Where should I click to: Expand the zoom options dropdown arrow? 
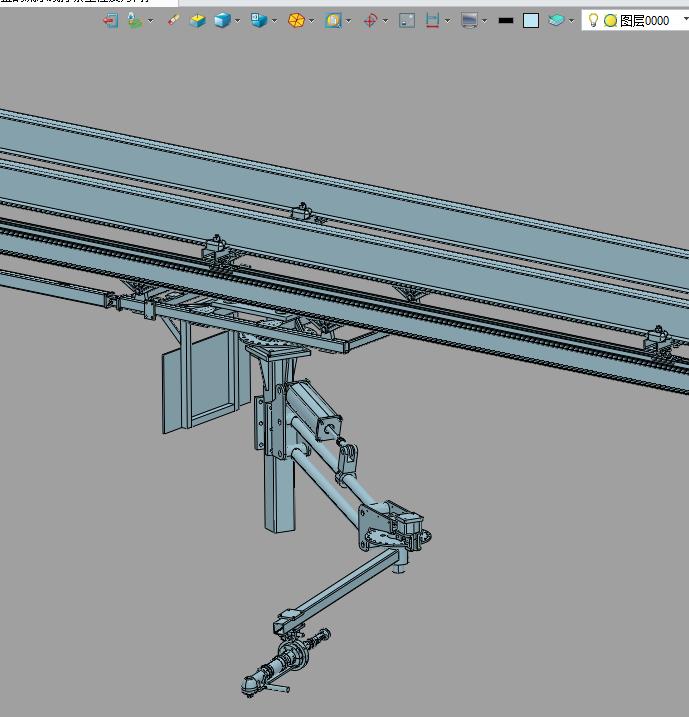pos(348,21)
